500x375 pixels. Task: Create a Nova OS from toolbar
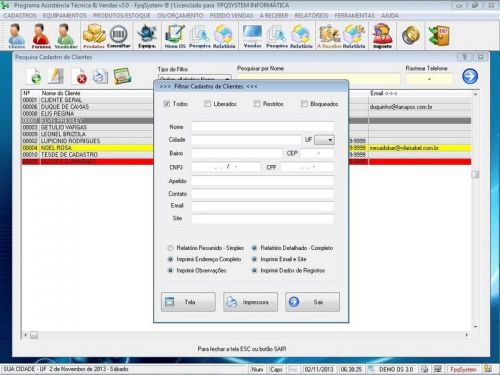click(x=175, y=36)
